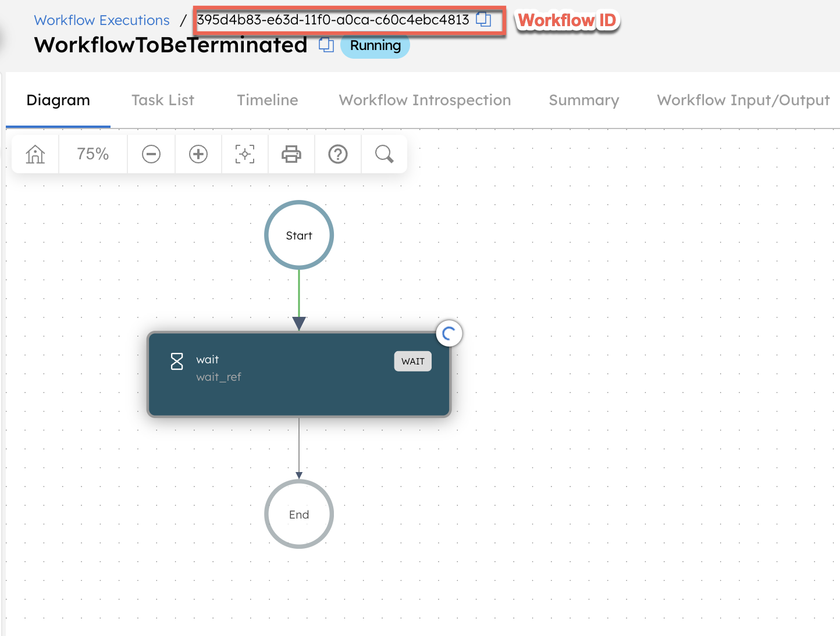Print the workflow diagram
The width and height of the screenshot is (840, 636).
click(291, 154)
